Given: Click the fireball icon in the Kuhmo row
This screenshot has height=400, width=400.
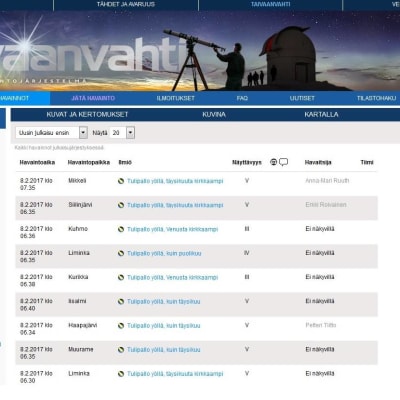Looking at the screenshot, I should [121, 229].
